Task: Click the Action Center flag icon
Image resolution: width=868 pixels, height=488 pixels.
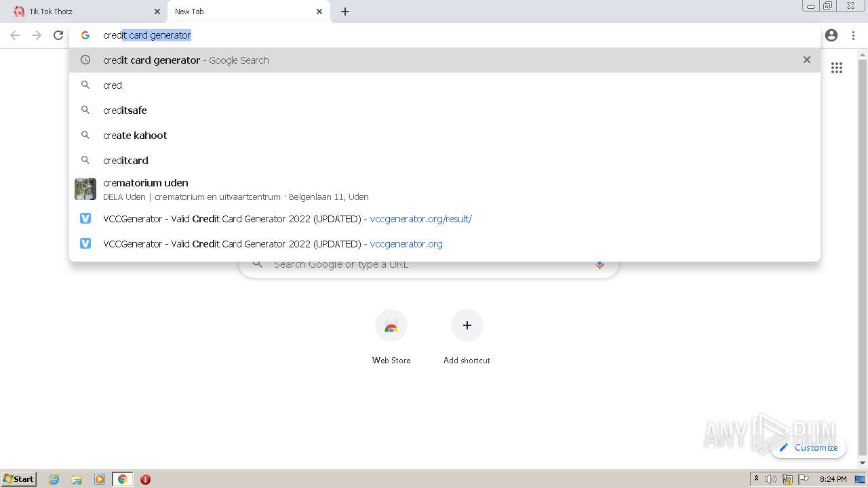Action: pyautogui.click(x=804, y=479)
